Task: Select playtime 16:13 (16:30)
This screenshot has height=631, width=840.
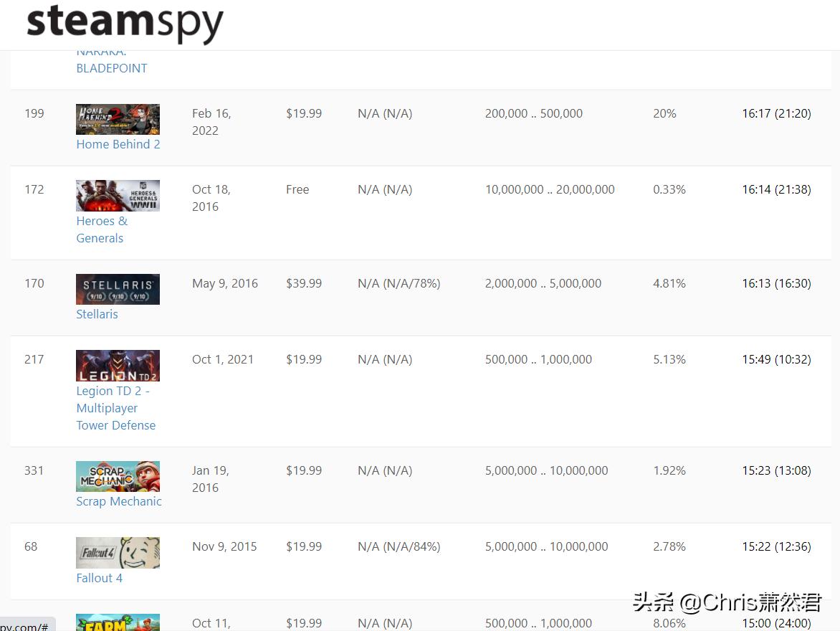Action: tap(776, 284)
